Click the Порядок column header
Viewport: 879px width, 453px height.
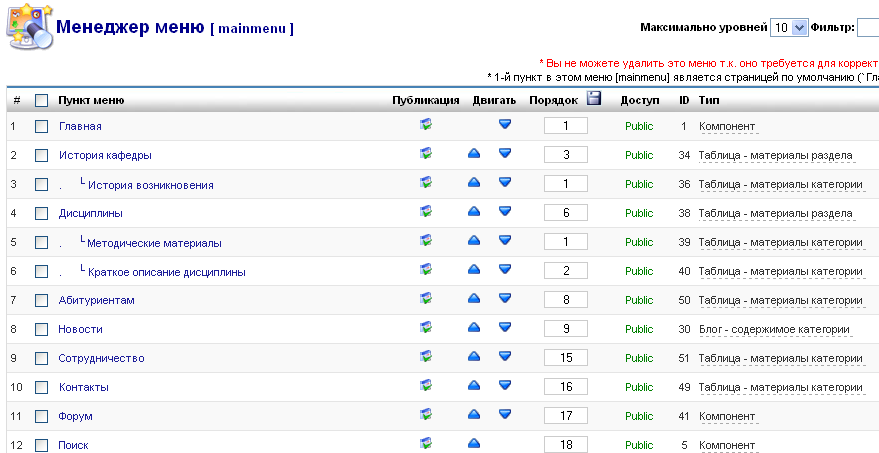coord(553,100)
